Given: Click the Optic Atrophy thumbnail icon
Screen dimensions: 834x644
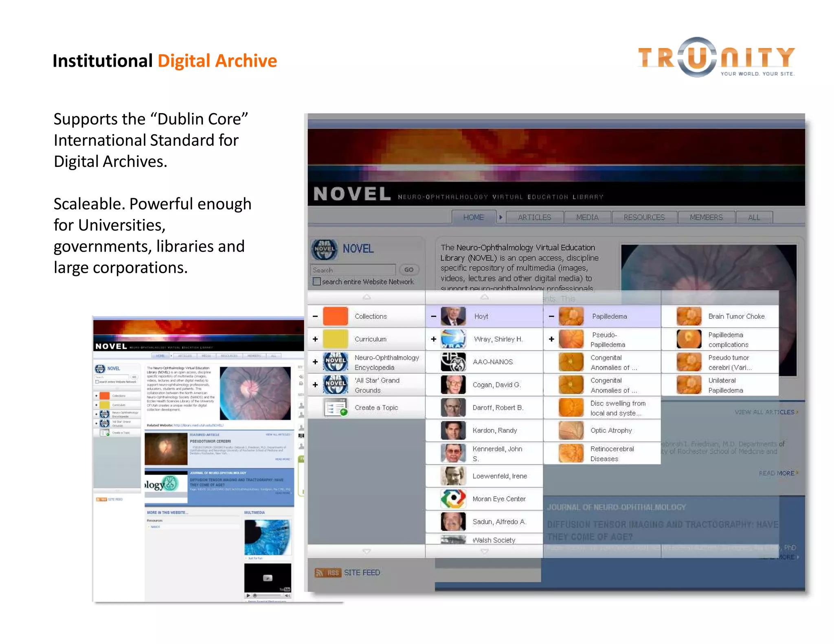Looking at the screenshot, I should click(x=571, y=430).
